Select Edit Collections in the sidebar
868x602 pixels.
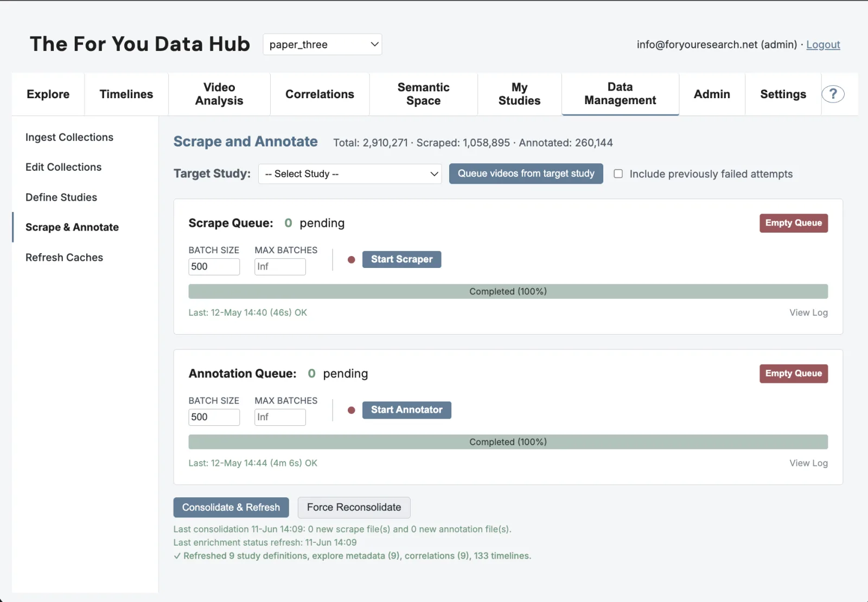(x=63, y=167)
